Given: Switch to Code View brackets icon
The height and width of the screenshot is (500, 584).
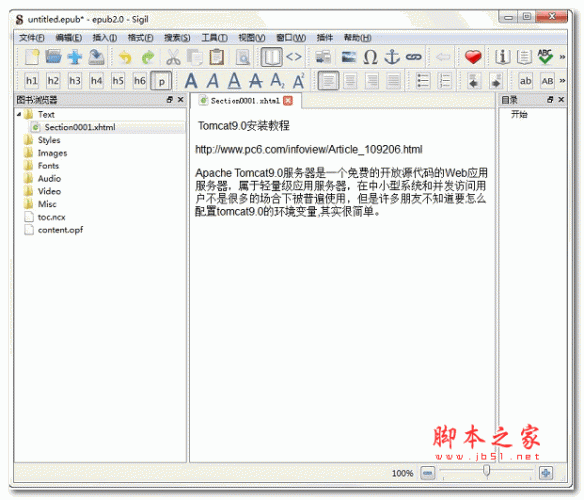Looking at the screenshot, I should (x=294, y=57).
